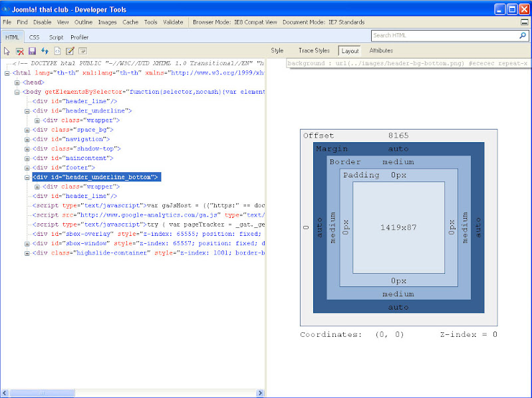Expand the maincontent div

27,158
